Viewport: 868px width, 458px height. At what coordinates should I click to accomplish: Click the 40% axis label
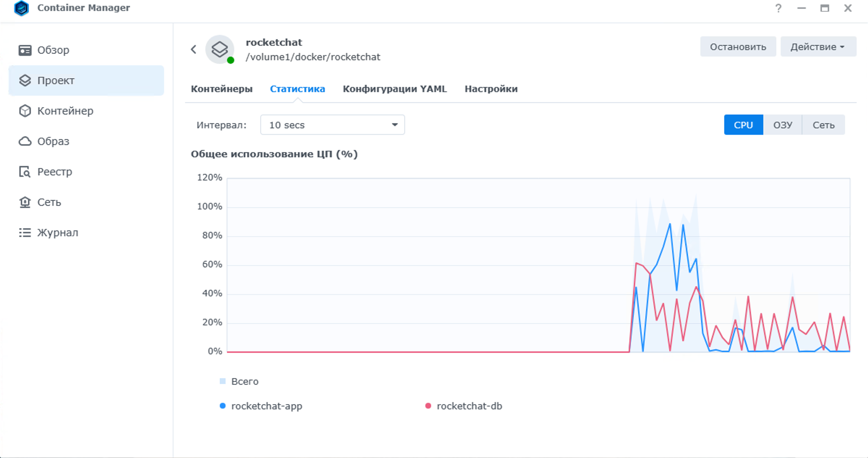click(212, 293)
